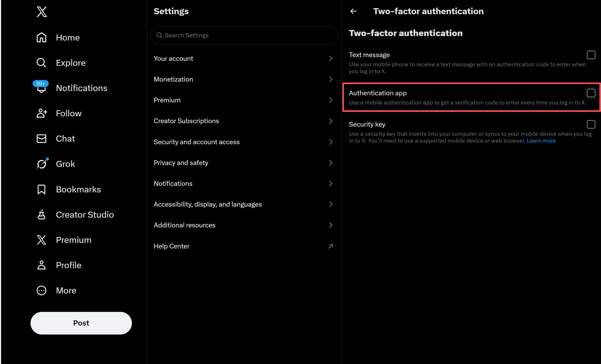Click the chevron for Additional resources

point(331,225)
